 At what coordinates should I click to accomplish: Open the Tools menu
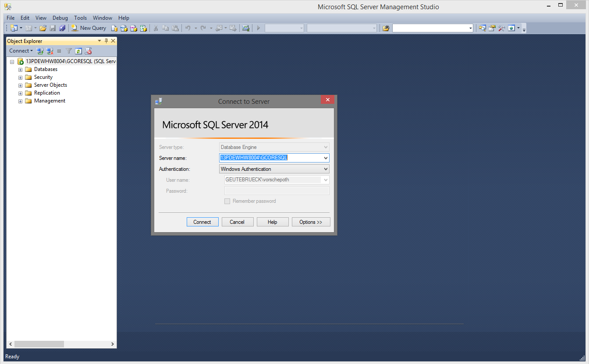80,18
